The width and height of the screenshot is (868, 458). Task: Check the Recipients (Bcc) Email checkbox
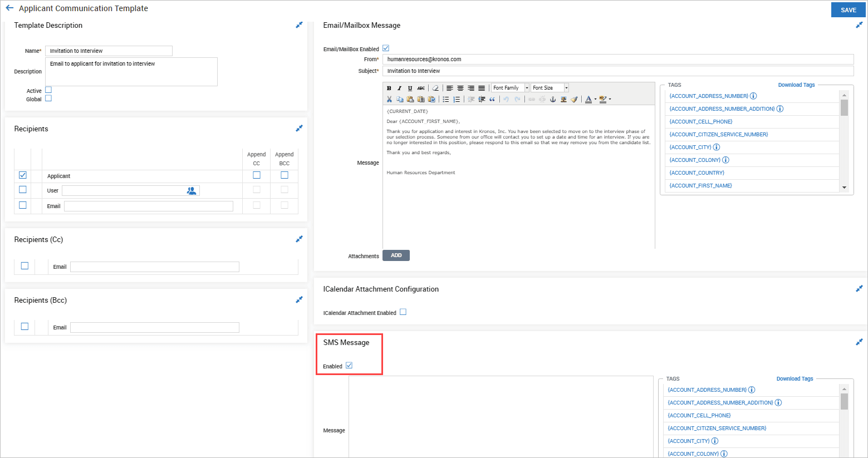[24, 327]
